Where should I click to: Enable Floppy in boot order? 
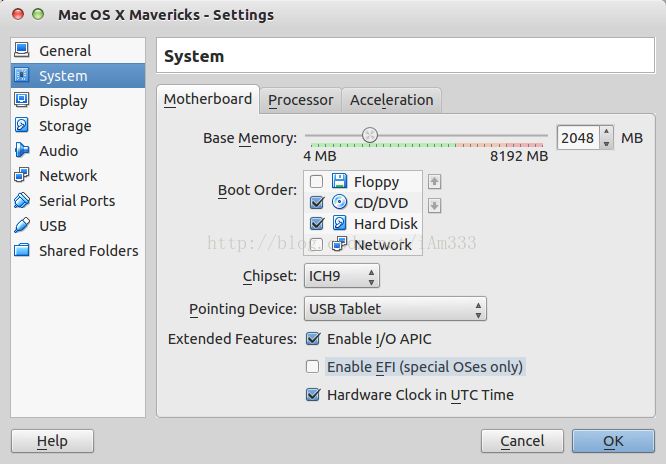pos(316,182)
